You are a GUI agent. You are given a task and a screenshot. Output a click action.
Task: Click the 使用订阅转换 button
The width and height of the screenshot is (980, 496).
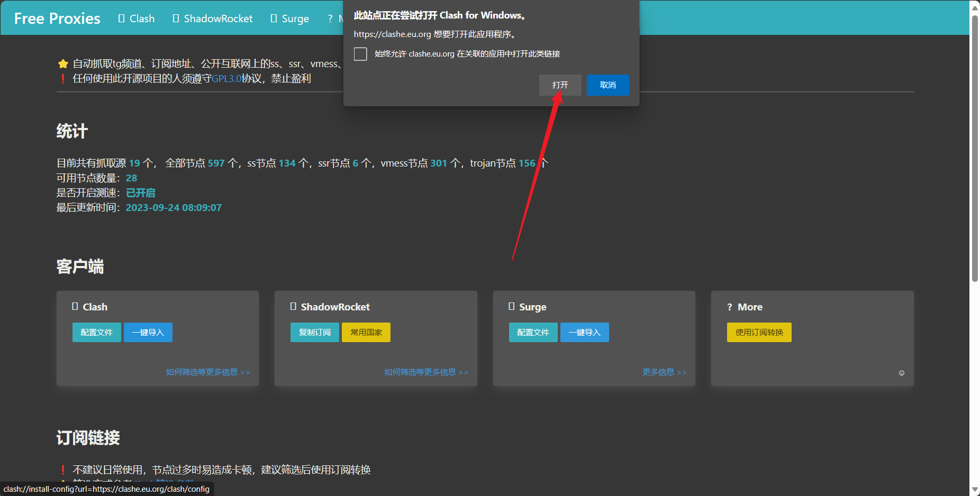tap(759, 333)
